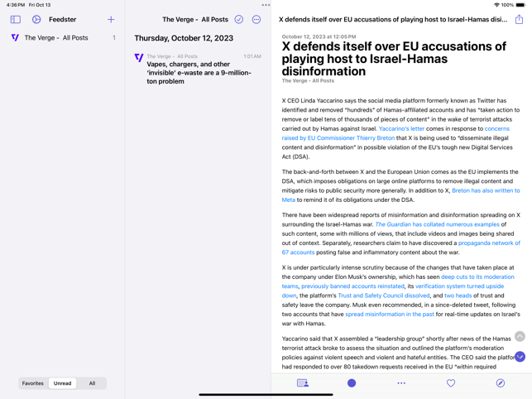Switch to the Favorites filter tab
Image resolution: width=532 pixels, height=399 pixels.
[33, 383]
